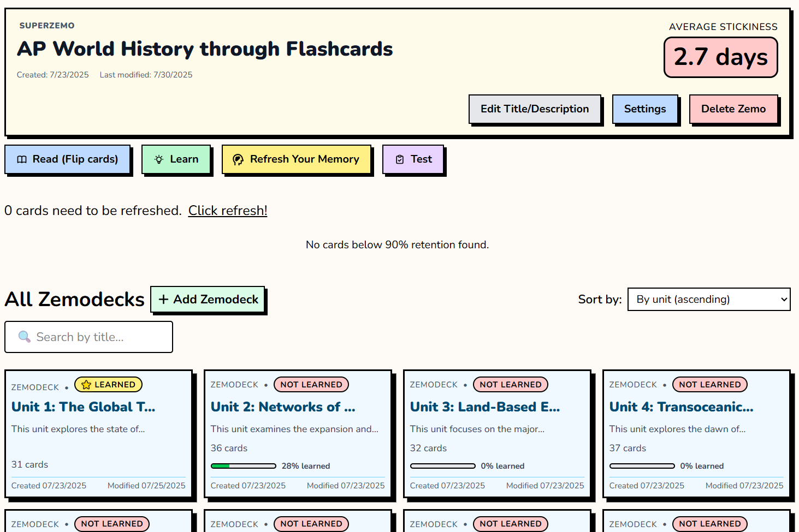
Task: Click the SUPERZEMO label
Action: coord(47,26)
